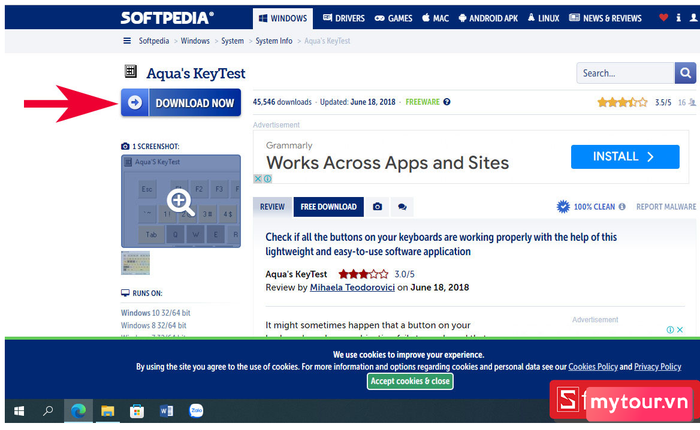This screenshot has width=700, height=430.
Task: Open Microsoft Edge from the taskbar
Action: 79,411
